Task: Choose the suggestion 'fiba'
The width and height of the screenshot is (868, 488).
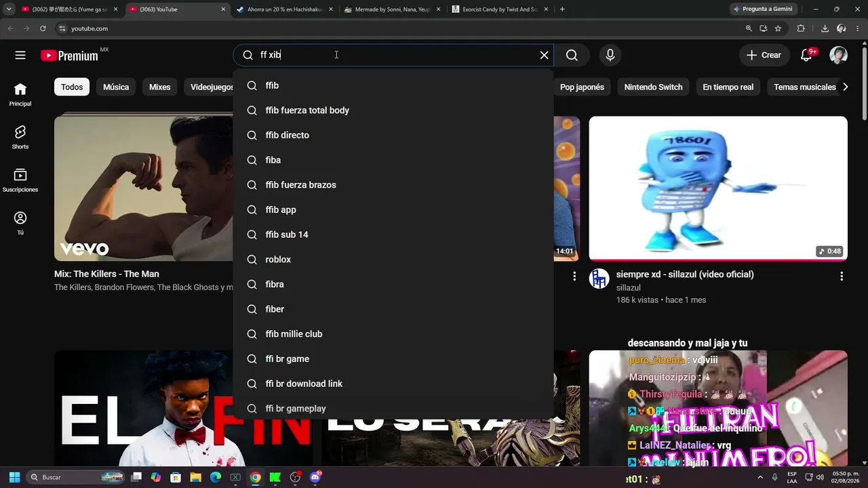Action: [393, 160]
